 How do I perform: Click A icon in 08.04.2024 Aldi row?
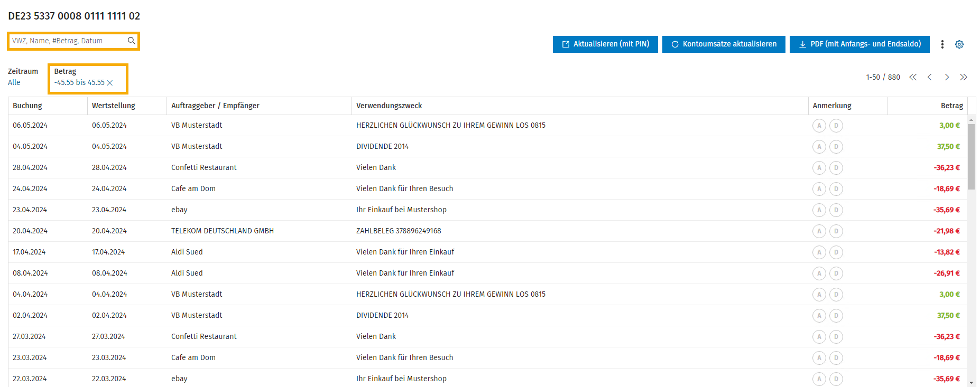(x=819, y=273)
